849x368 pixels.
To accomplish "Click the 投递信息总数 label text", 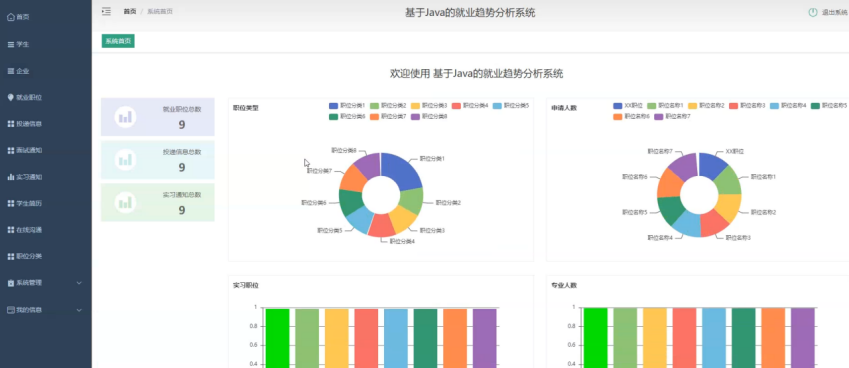I will click(182, 152).
